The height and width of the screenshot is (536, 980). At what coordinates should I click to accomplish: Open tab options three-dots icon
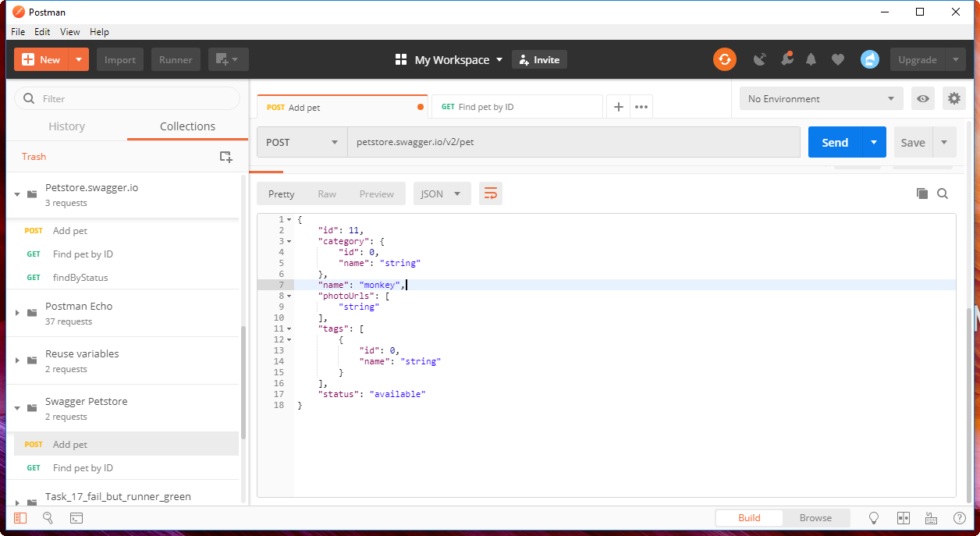(641, 107)
